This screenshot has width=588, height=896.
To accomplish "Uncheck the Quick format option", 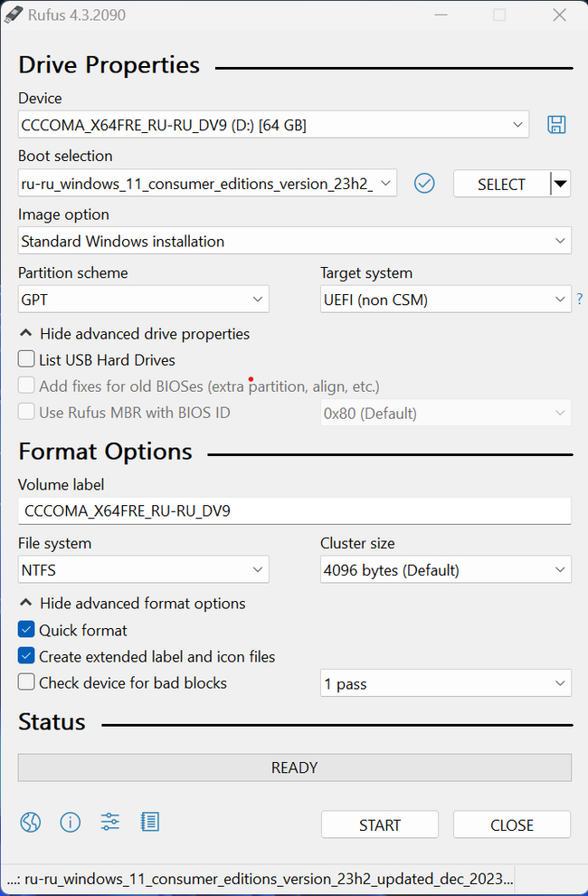I will coord(27,630).
